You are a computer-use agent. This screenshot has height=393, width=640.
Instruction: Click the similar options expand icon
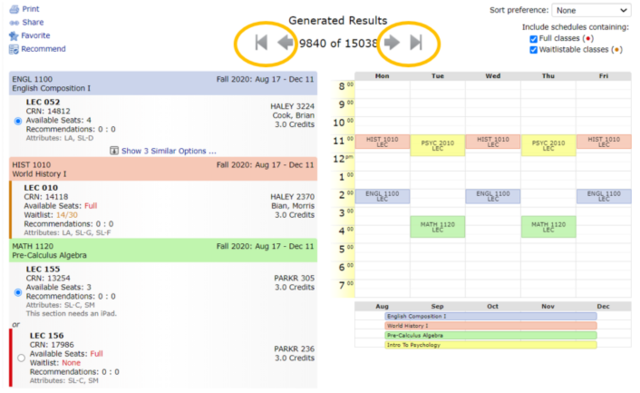(x=114, y=151)
